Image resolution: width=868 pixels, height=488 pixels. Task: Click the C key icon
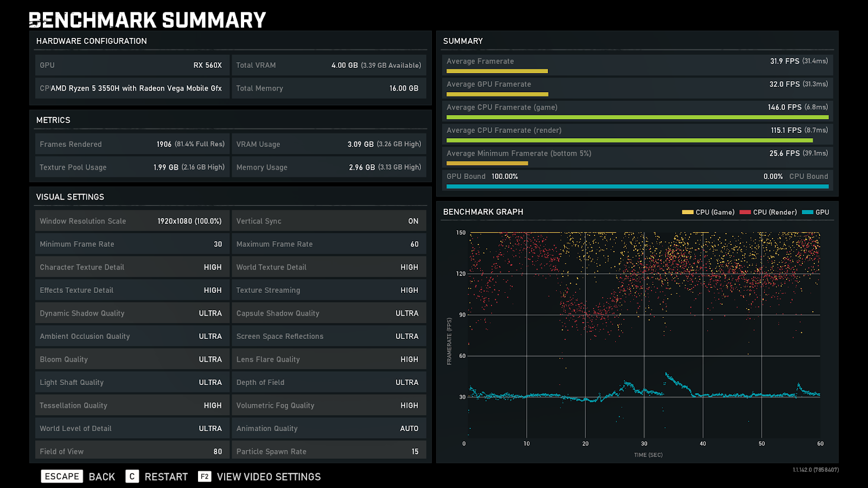132,476
